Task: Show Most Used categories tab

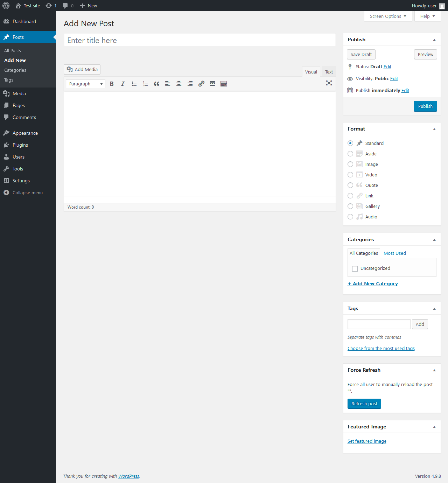Action: (395, 253)
